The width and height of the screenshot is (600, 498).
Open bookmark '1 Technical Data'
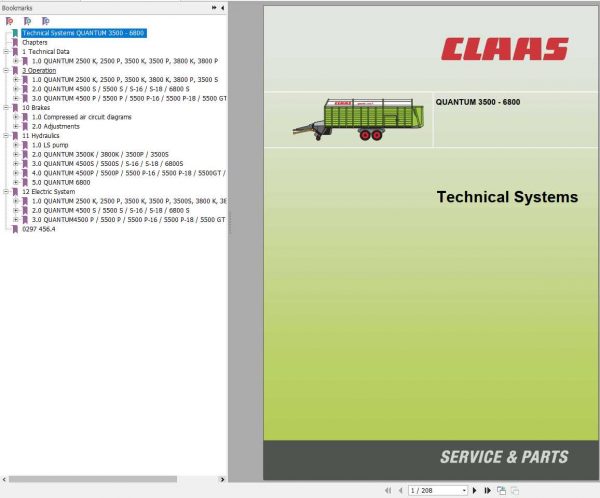46,52
